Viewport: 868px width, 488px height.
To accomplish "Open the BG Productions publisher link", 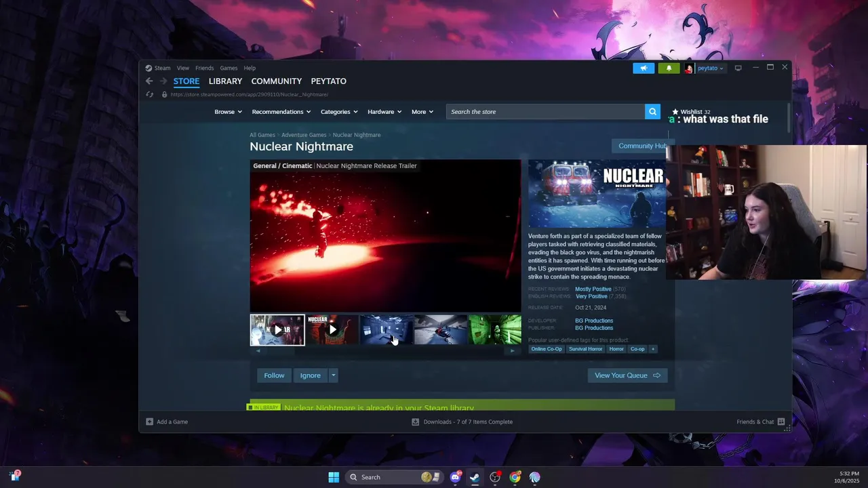I will (x=594, y=328).
